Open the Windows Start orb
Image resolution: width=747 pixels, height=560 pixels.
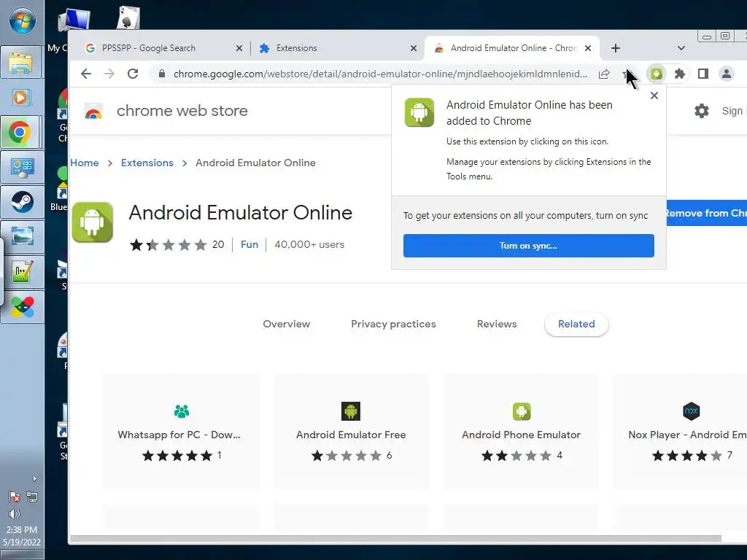click(22, 21)
